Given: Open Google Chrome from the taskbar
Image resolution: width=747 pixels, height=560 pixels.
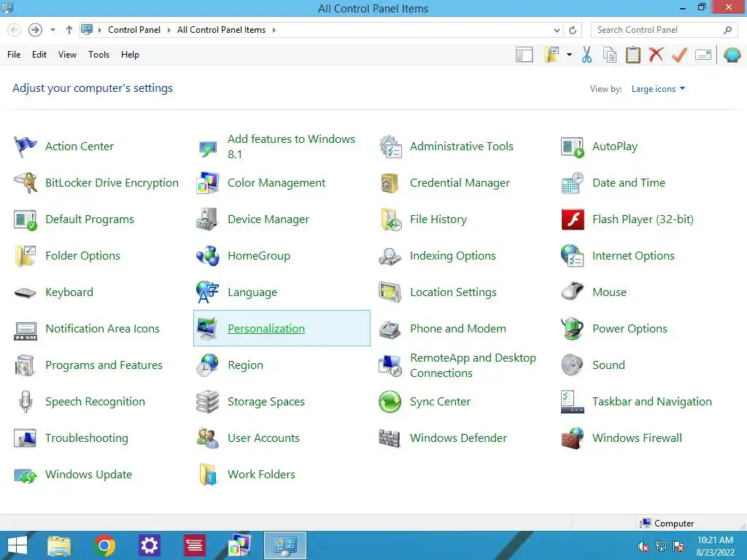Looking at the screenshot, I should click(104, 545).
